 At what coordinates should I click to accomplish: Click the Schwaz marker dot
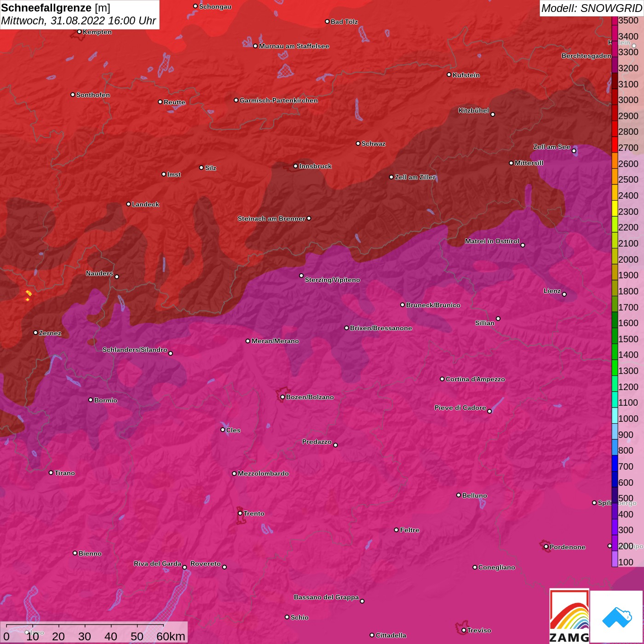click(x=358, y=144)
